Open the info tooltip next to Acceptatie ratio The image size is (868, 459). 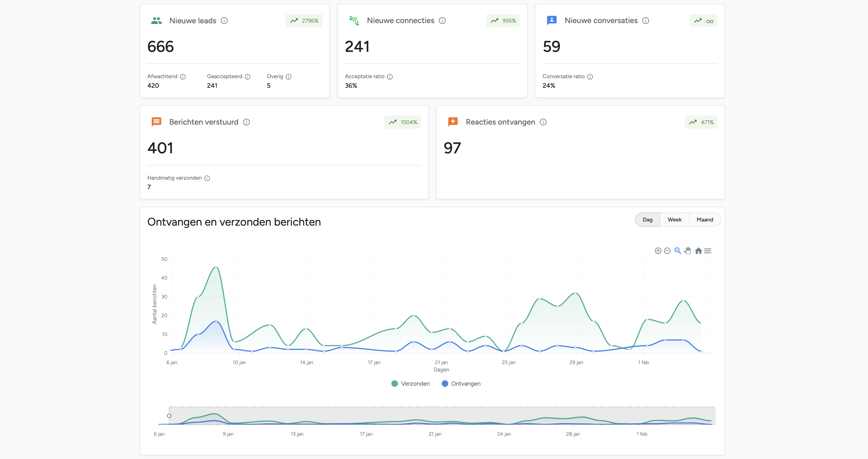(390, 76)
